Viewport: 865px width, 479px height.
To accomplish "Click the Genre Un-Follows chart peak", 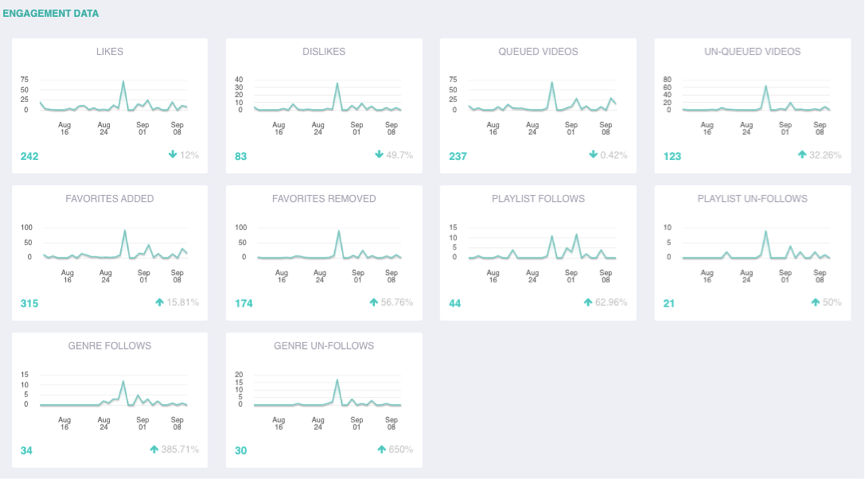I will tap(337, 380).
